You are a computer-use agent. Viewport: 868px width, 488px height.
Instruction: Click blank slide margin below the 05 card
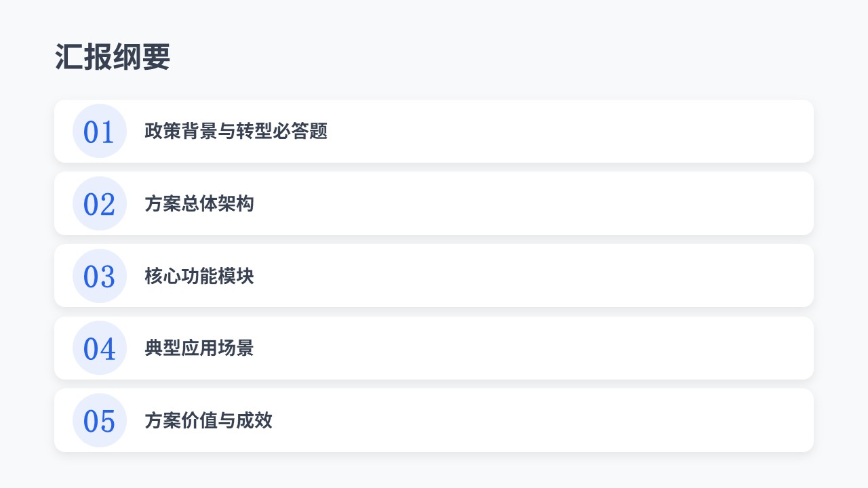(434, 470)
